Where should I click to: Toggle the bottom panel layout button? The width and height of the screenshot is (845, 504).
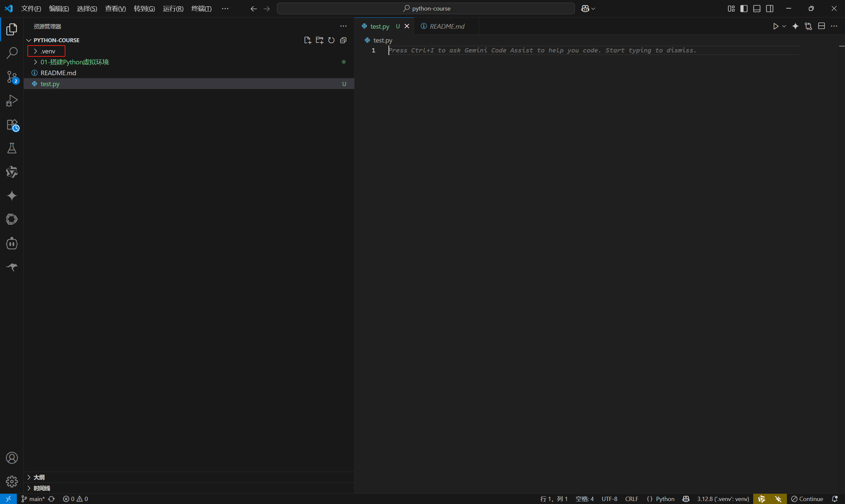[757, 9]
